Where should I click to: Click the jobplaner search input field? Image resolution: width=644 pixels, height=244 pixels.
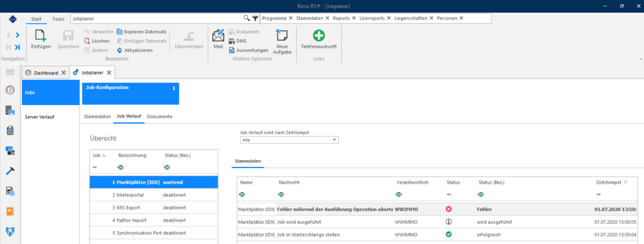[156, 18]
